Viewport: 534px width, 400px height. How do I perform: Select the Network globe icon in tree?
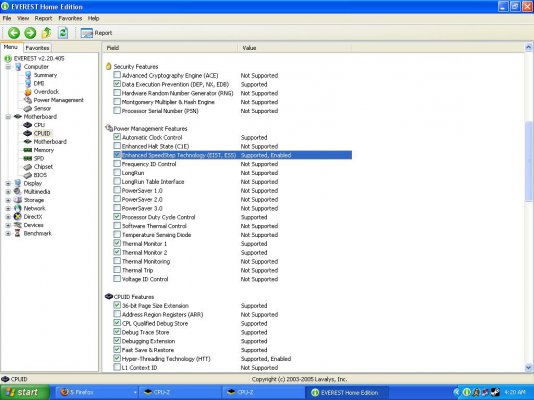tap(18, 208)
